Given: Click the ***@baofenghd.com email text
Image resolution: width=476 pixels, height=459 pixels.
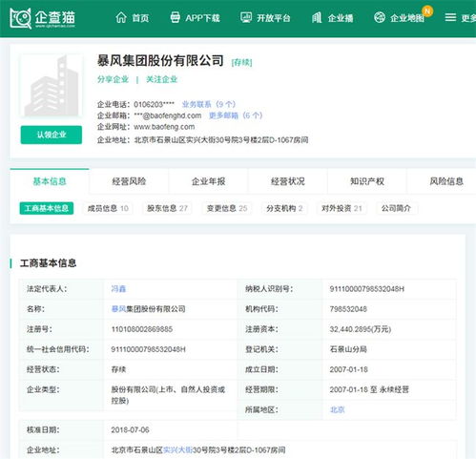Looking at the screenshot, I should tap(168, 115).
